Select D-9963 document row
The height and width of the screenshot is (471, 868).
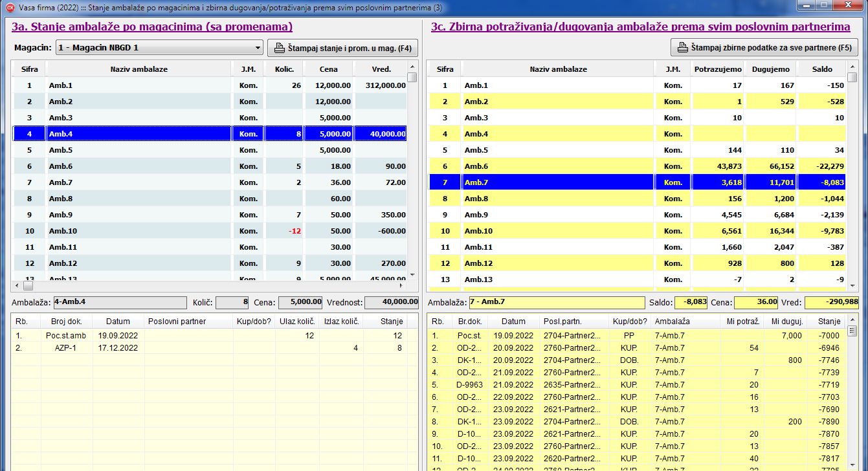(x=637, y=385)
